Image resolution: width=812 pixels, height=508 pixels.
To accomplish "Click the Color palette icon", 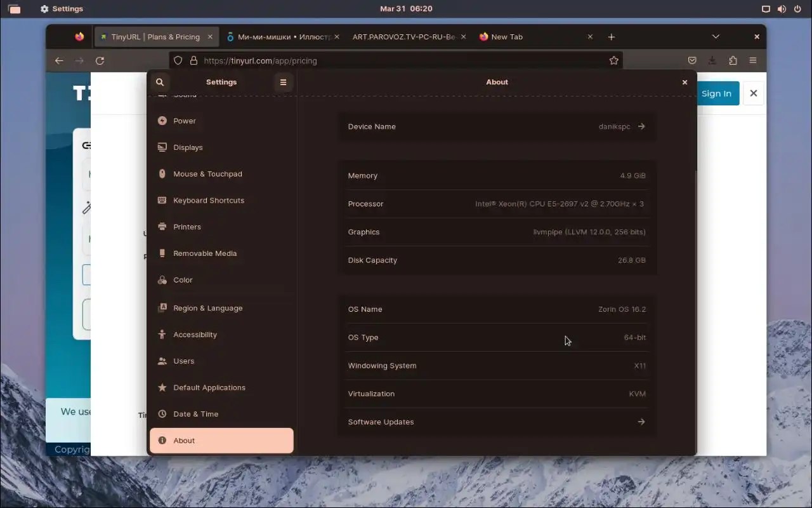I will coord(162,280).
